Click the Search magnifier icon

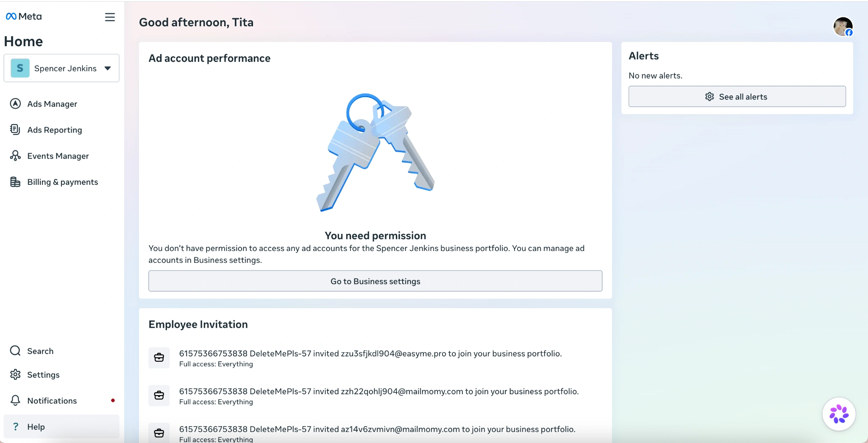coord(15,351)
